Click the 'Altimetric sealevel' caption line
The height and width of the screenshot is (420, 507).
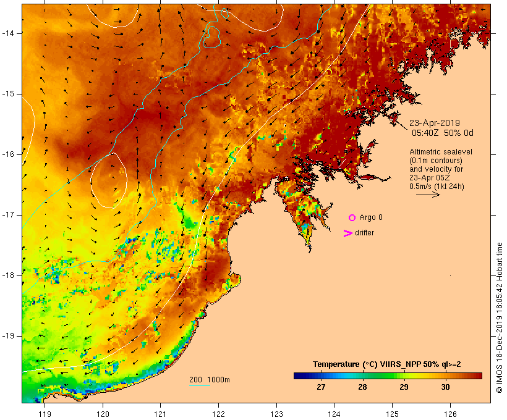click(x=441, y=152)
